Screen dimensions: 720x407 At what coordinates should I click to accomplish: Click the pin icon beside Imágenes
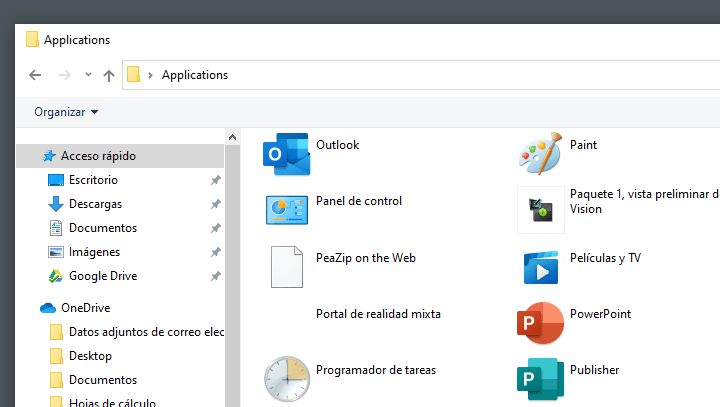[215, 252]
